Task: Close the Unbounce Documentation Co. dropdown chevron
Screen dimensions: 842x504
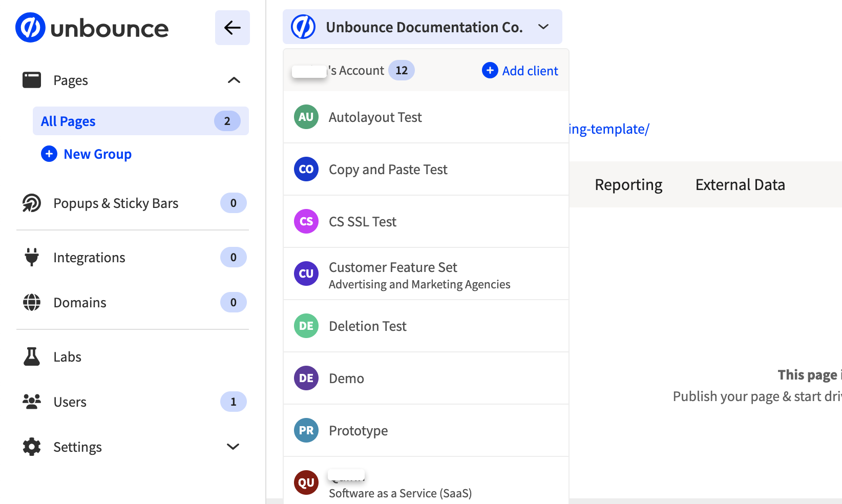Action: click(543, 27)
